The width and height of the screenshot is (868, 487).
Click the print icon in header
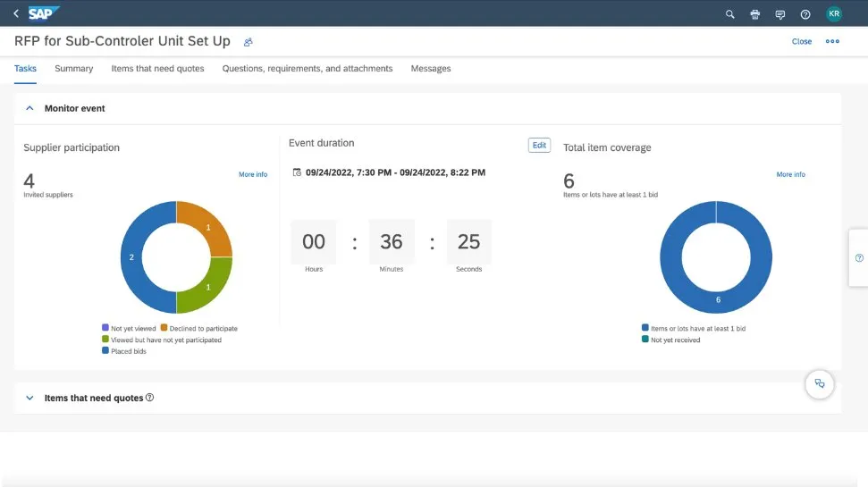(x=755, y=14)
